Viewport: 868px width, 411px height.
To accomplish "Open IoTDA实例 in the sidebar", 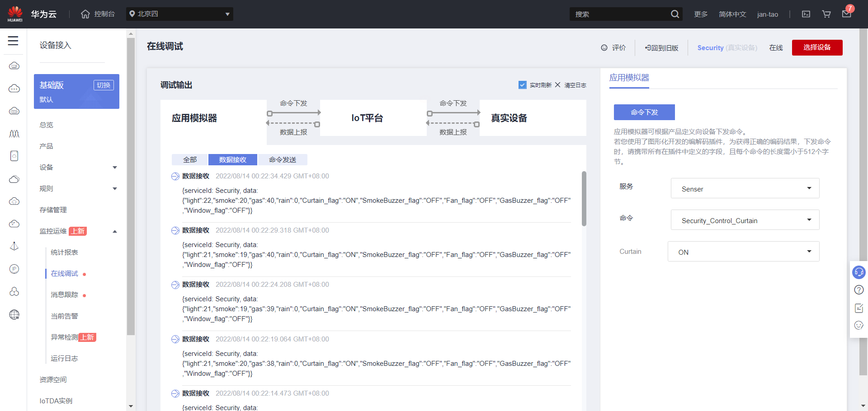I will 56,401.
